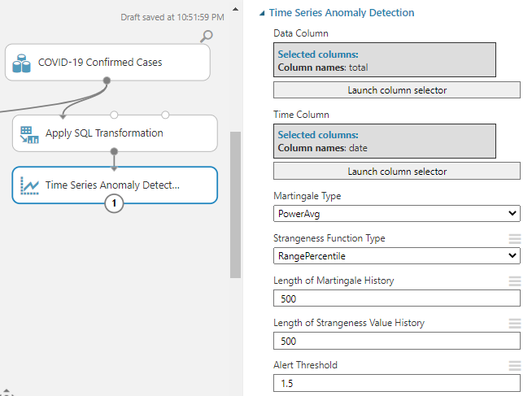The image size is (532, 396).
Task: Click the COVID-19 Confirmed Cases dataset icon
Action: coord(23,62)
